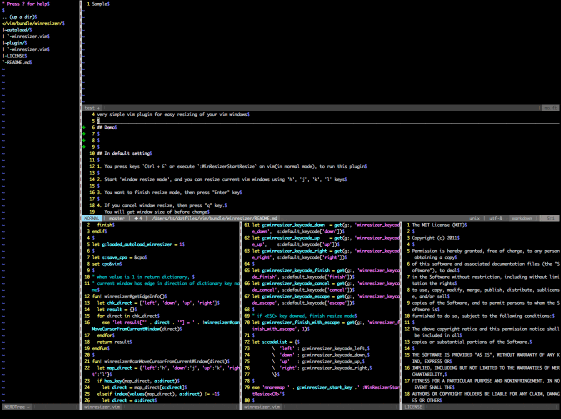Click the line-4 'very simple vim plugin' README text
Image resolution: width=561 pixels, height=419 pixels.
point(172,115)
